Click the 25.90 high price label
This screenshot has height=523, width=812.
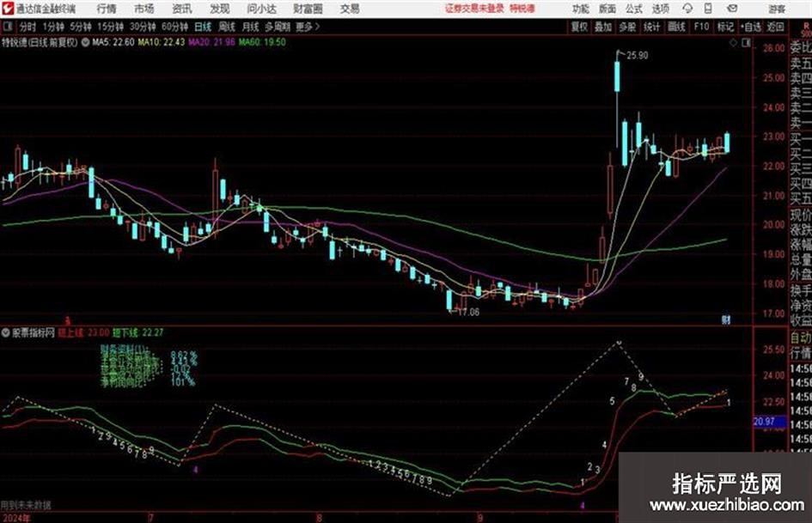click(x=637, y=56)
